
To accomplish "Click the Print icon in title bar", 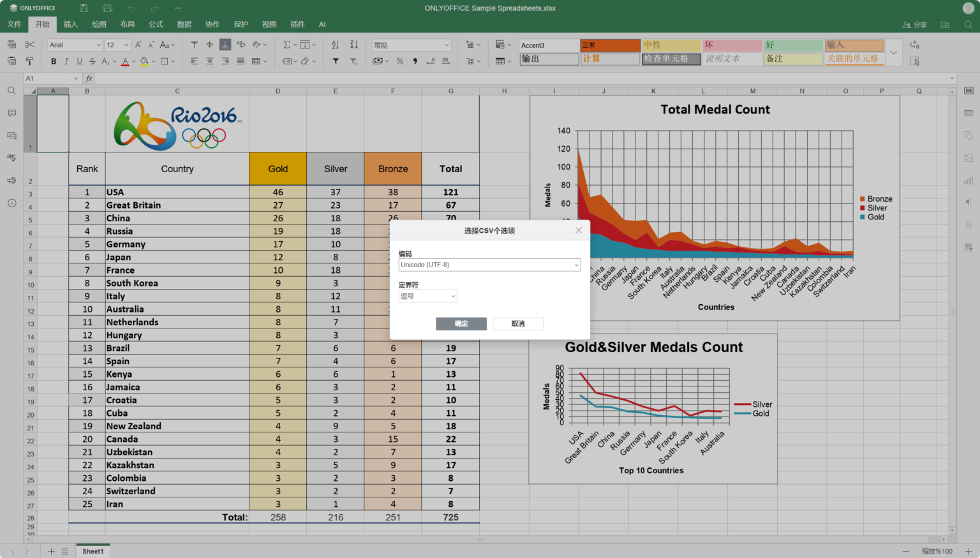I will (107, 8).
